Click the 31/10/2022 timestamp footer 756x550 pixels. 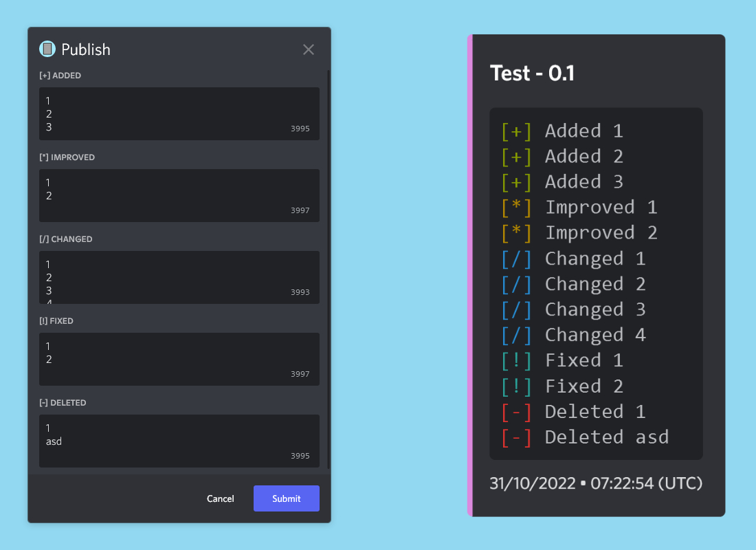tap(595, 483)
